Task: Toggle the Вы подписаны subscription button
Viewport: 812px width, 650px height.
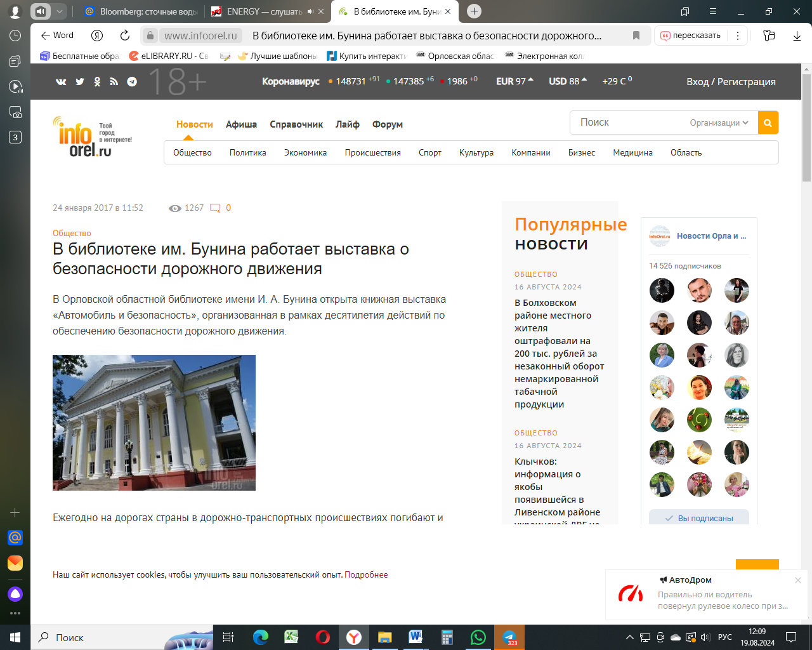Action: click(x=698, y=518)
